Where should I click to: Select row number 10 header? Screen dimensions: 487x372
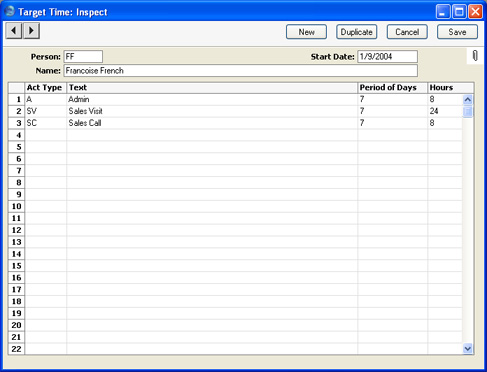point(16,206)
